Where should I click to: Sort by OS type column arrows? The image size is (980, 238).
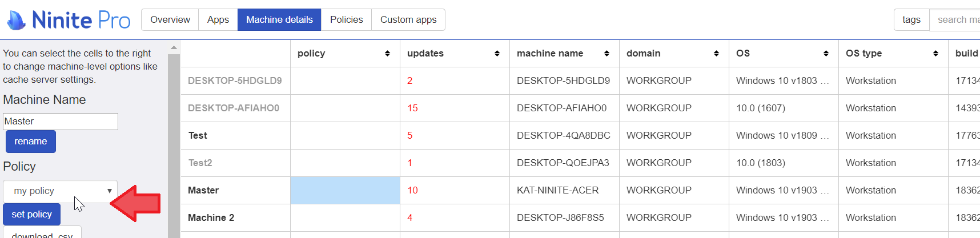935,53
